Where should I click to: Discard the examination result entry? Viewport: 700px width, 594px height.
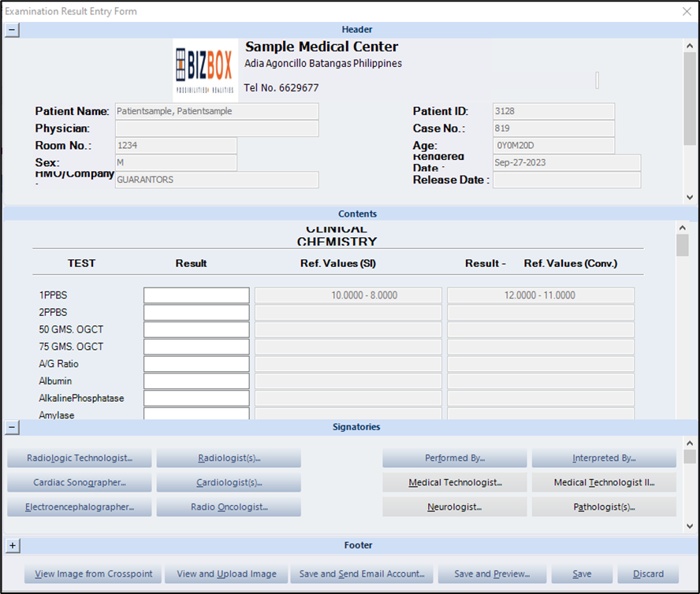pos(648,574)
